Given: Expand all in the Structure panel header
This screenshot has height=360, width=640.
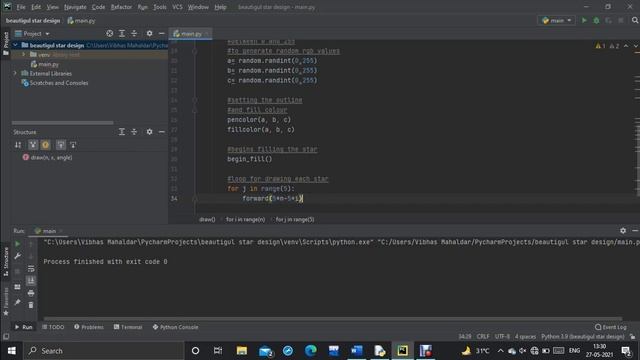Looking at the screenshot, I should pyautogui.click(x=122, y=132).
